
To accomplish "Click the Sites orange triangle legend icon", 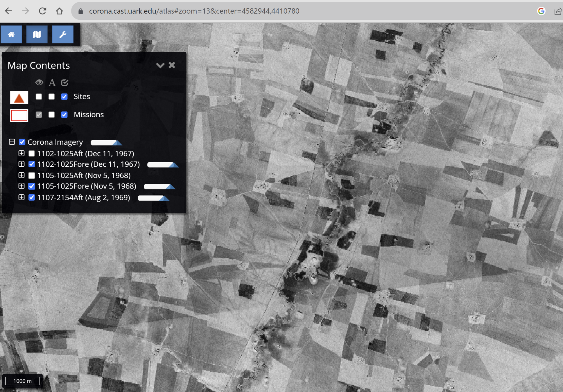I will point(19,98).
